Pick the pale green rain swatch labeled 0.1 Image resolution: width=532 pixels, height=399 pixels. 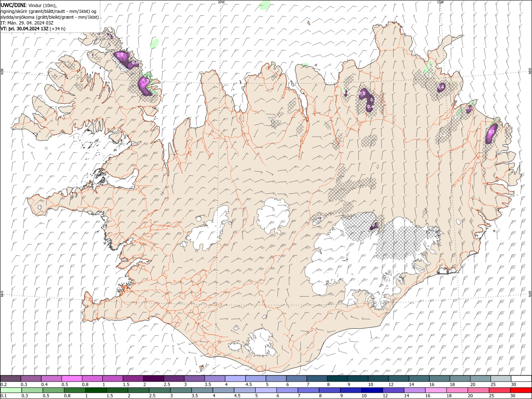11,390
